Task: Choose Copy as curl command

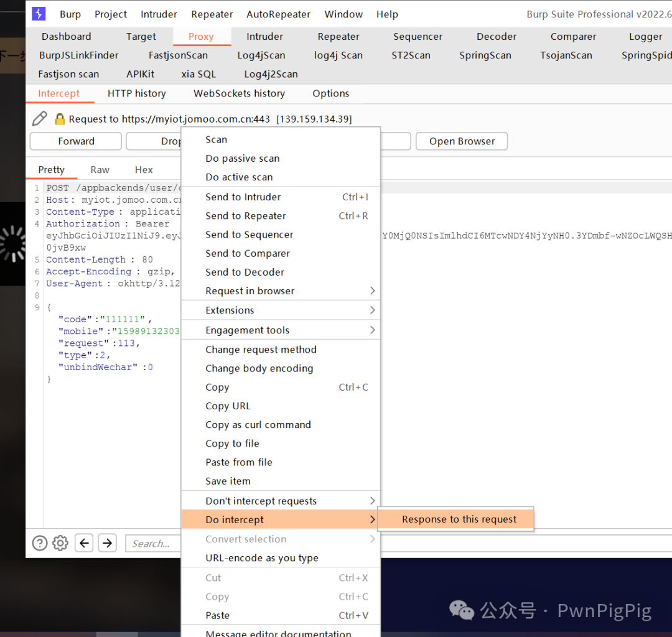Action: [281, 424]
